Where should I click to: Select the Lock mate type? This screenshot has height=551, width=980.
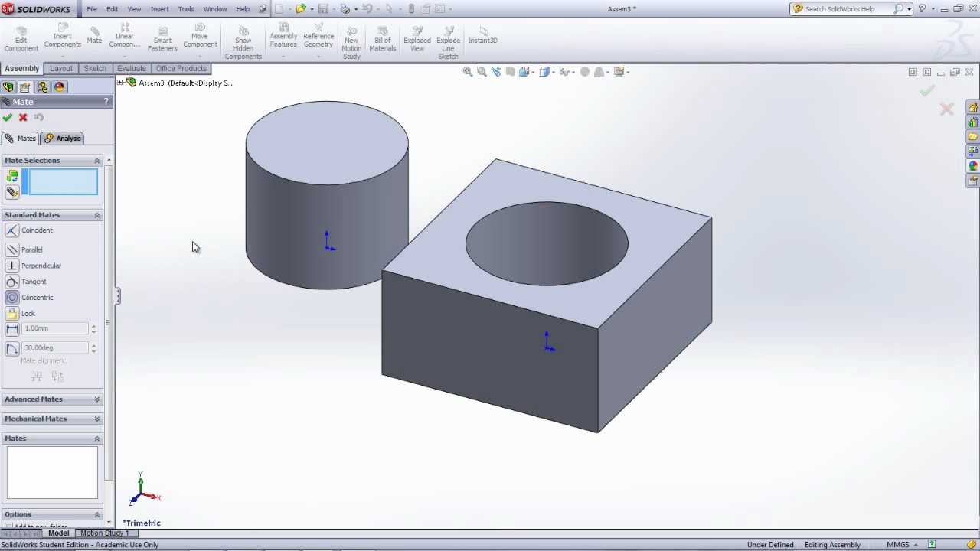click(x=21, y=314)
